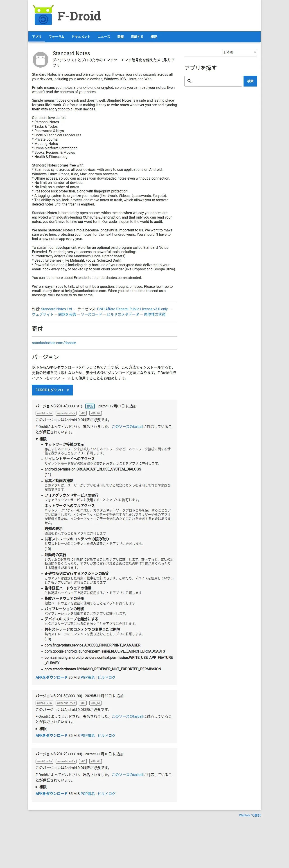289x868 pixels.
Task: Click the F-DROIDをダウンロード button
Action: 52,390
